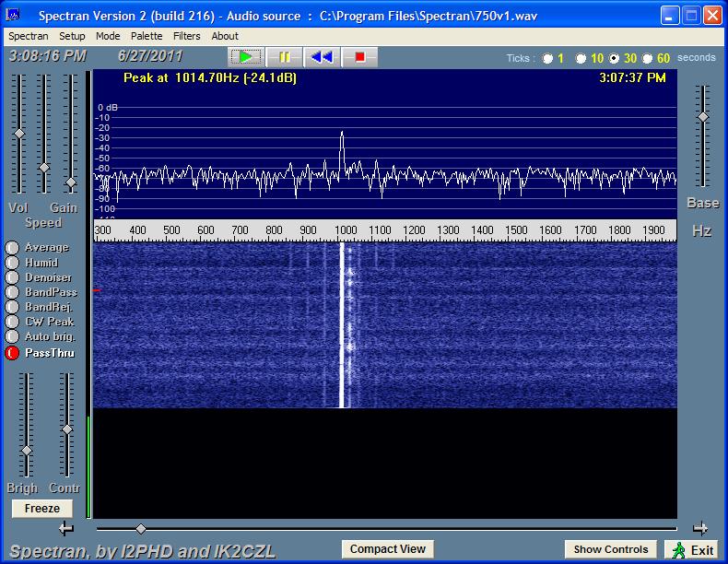Start playback with the green play button
This screenshot has width=728, height=564.
(246, 57)
